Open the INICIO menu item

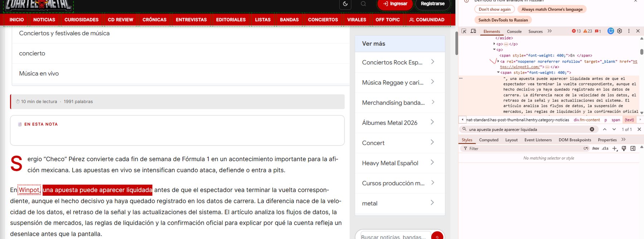click(x=17, y=20)
